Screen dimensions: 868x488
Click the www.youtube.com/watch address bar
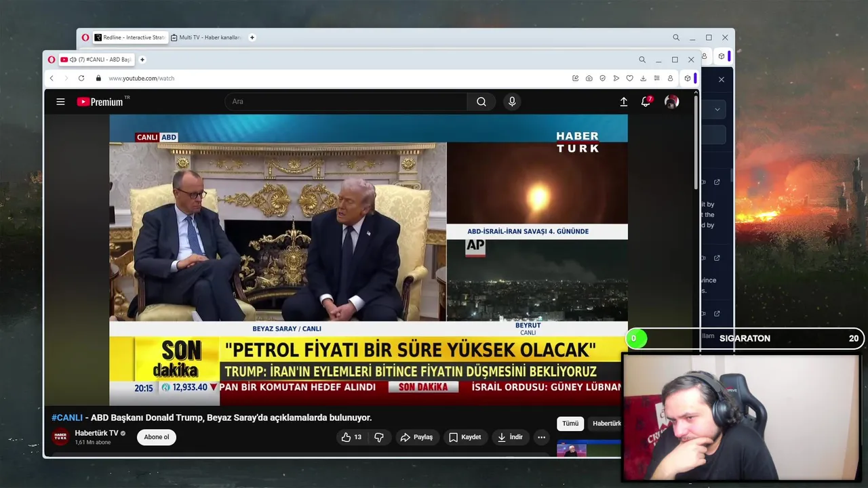click(x=142, y=79)
